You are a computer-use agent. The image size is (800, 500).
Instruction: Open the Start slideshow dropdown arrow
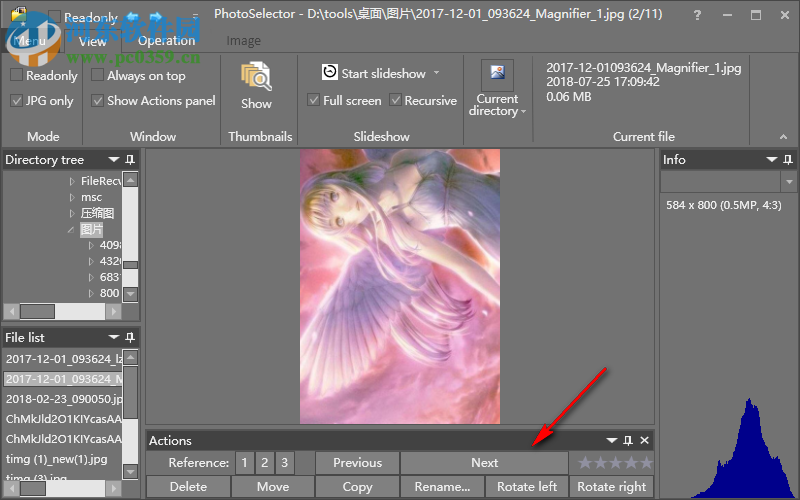(436, 73)
